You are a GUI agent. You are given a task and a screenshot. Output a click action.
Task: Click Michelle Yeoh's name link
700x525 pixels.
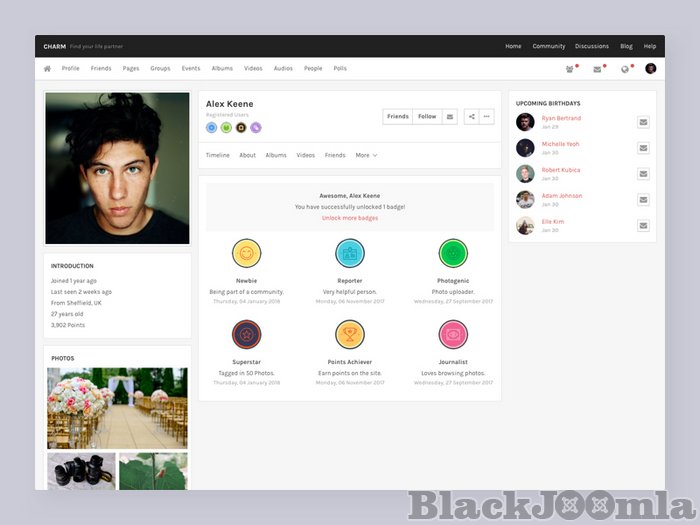[x=560, y=144]
